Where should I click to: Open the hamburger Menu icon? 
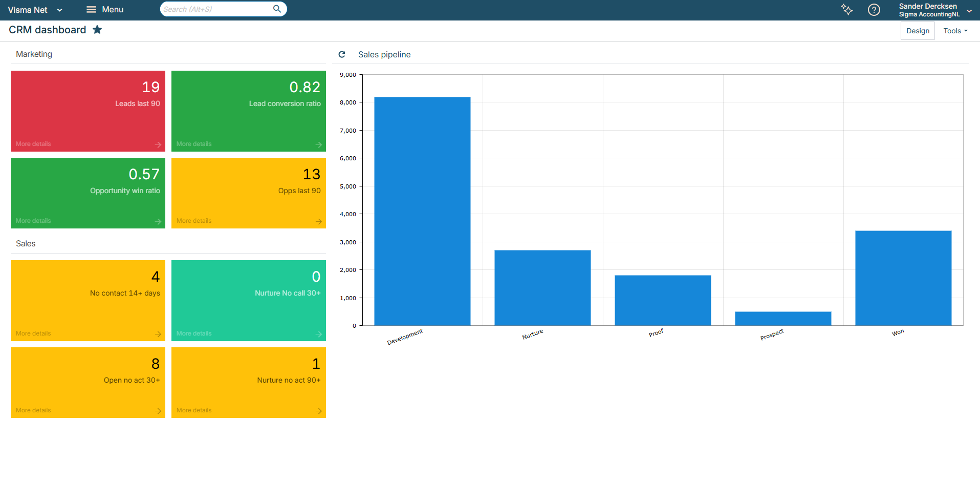91,9
